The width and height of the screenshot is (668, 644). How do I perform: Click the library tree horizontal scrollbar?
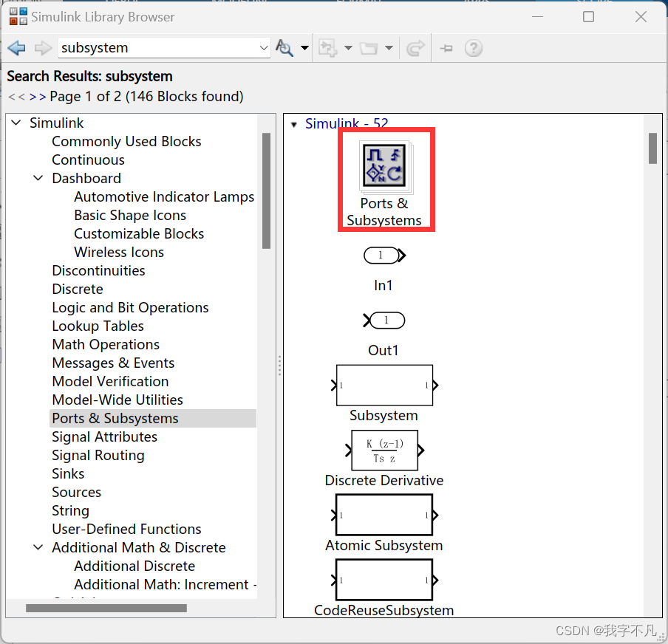[x=106, y=609]
